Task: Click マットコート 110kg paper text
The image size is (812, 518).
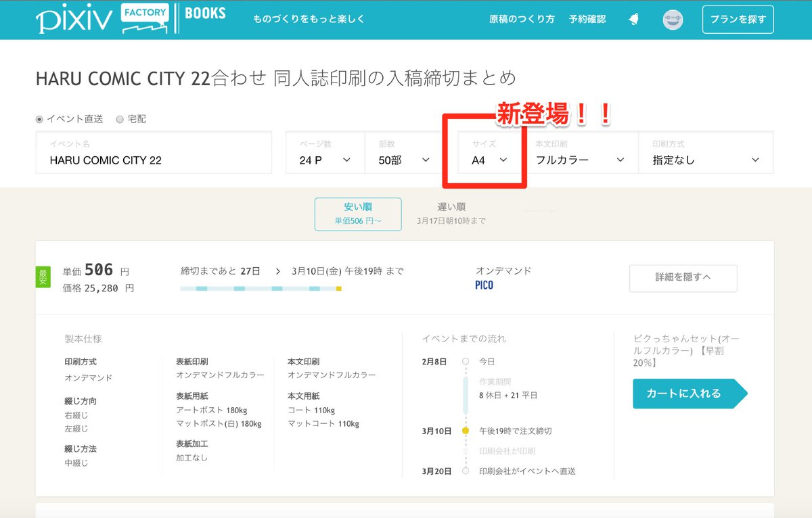Action: click(x=323, y=424)
